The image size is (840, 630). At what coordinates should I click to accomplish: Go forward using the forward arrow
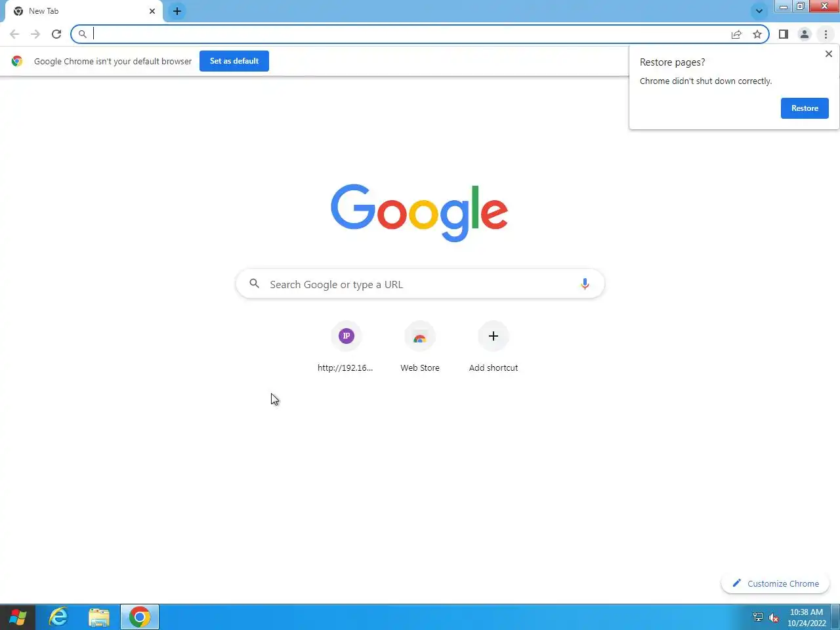tap(35, 34)
